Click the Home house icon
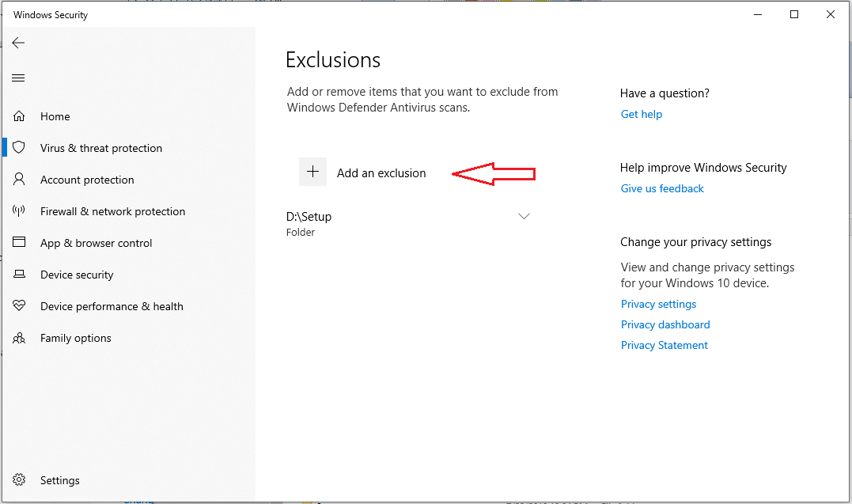Screen dimensions: 852x504 tap(19, 116)
